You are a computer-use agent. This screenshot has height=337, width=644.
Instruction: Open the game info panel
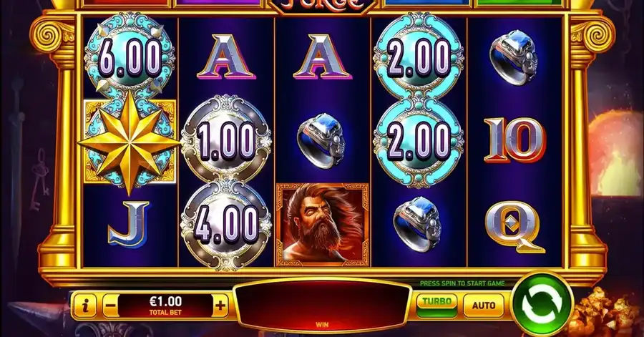85,306
